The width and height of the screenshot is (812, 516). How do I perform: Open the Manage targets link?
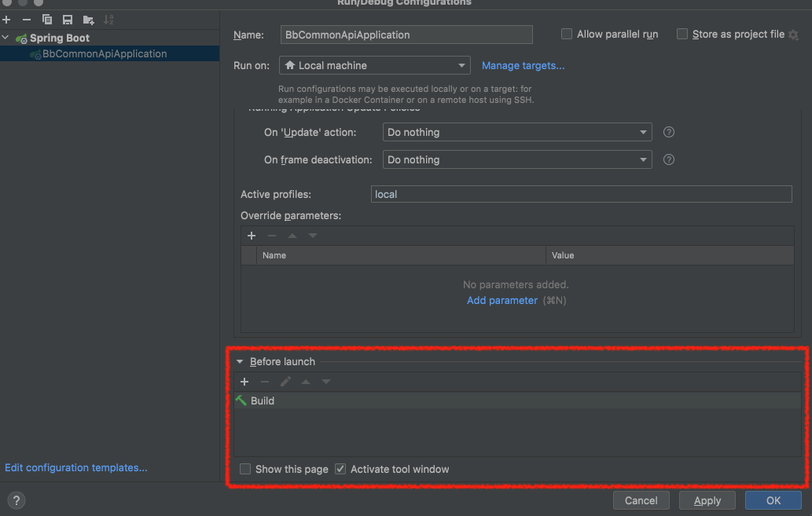click(x=523, y=66)
